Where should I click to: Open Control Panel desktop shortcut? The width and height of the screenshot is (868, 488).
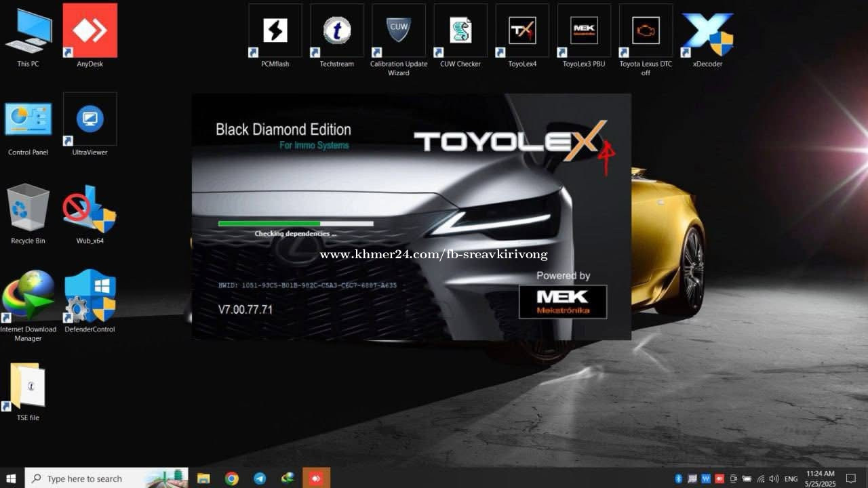tap(28, 129)
